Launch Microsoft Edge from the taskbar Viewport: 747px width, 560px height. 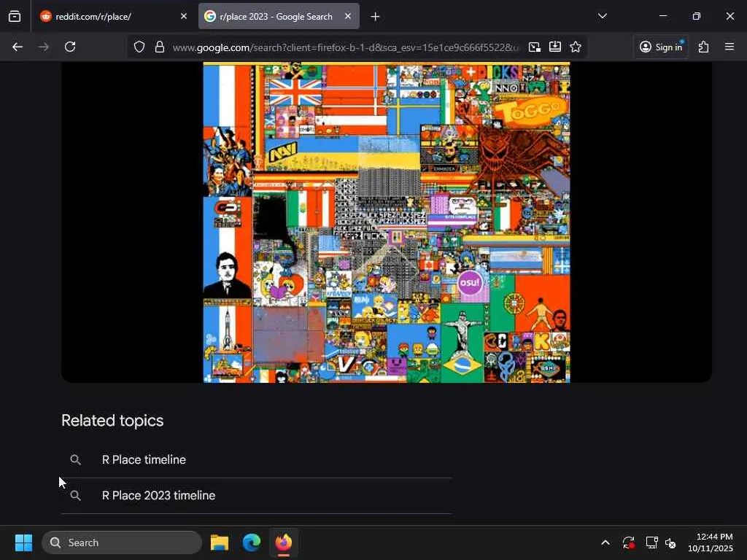252,542
